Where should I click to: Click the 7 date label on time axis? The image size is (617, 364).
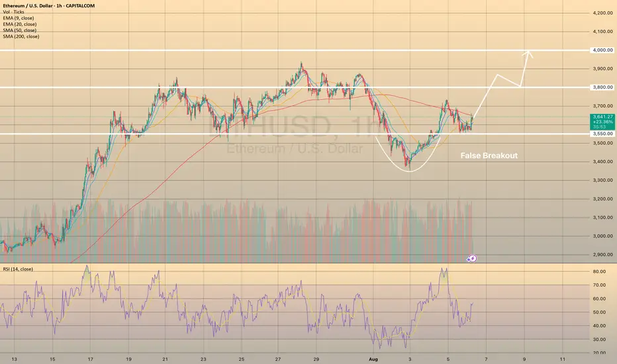[x=486, y=359]
